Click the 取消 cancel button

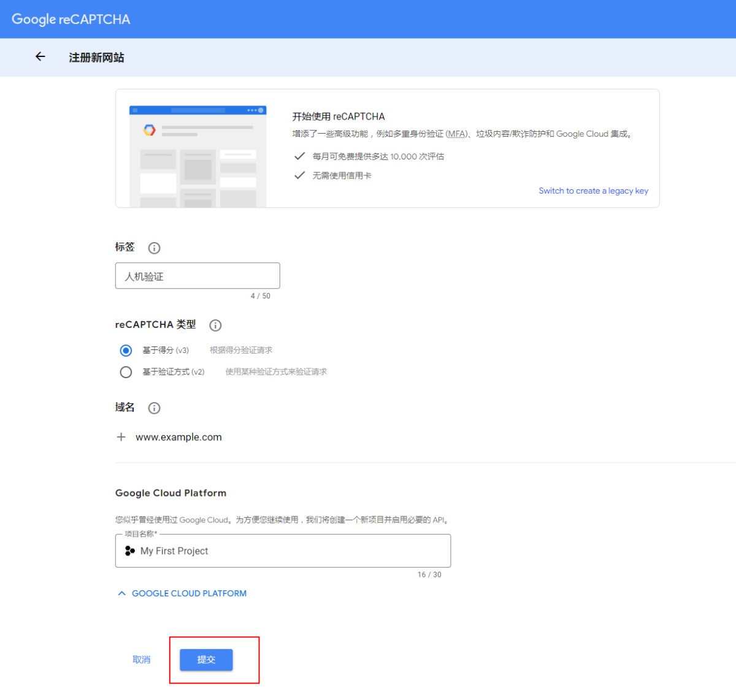click(142, 660)
